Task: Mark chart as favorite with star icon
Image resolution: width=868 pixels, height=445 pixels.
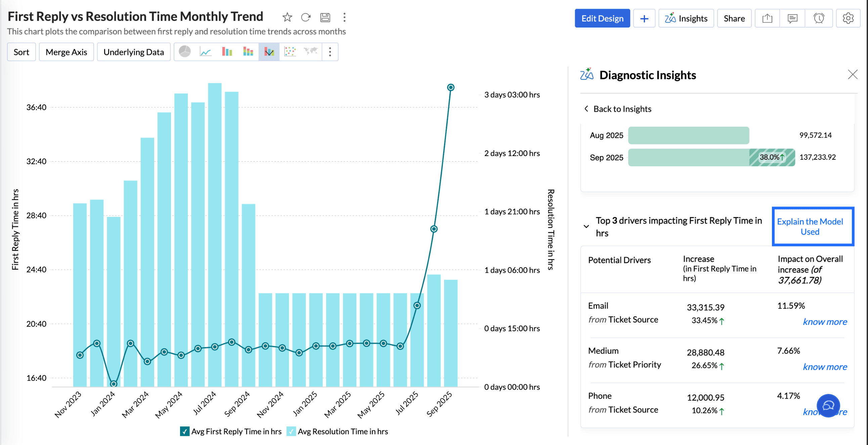Action: (x=287, y=17)
